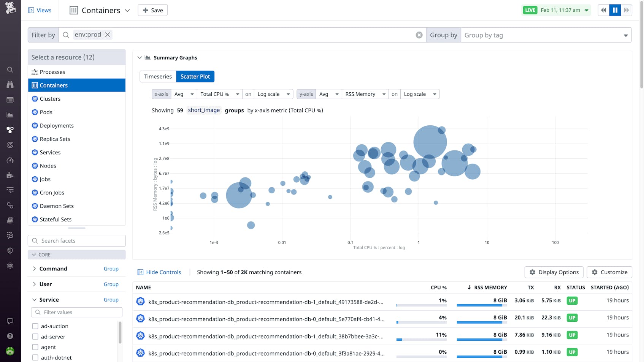Pause the live data stream
This screenshot has height=362, width=644.
[x=615, y=10]
